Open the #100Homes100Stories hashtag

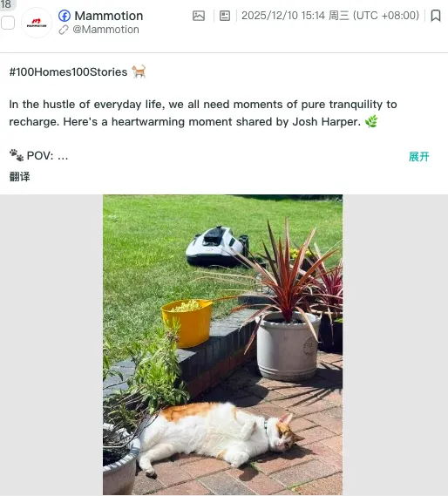68,71
